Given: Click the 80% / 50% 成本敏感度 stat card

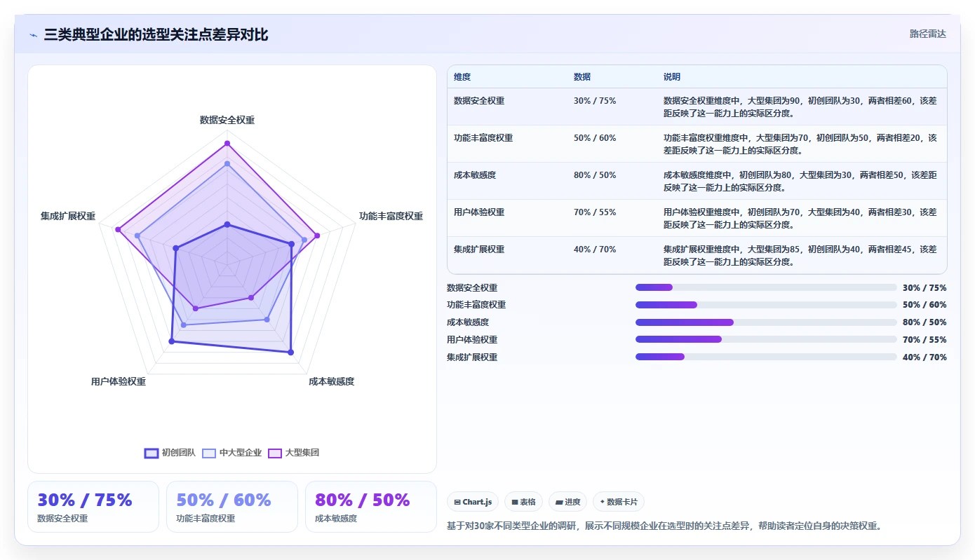Looking at the screenshot, I should 371,507.
